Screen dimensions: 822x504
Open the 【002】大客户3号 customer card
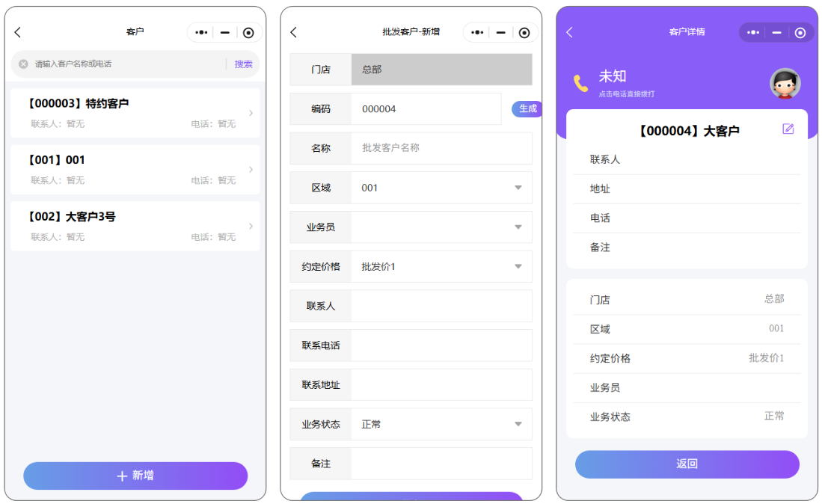(x=135, y=226)
